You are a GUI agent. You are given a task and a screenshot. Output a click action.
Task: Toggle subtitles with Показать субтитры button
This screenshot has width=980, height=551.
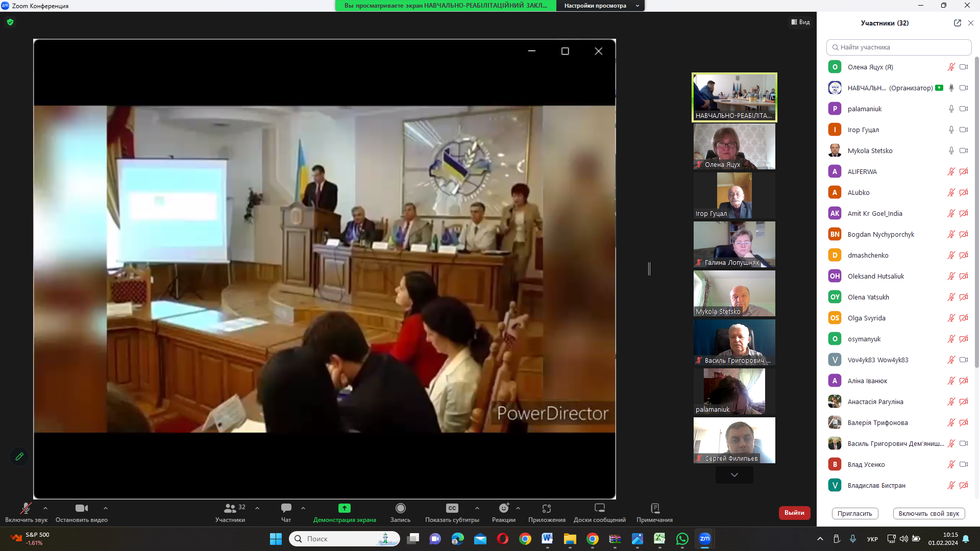click(x=452, y=512)
